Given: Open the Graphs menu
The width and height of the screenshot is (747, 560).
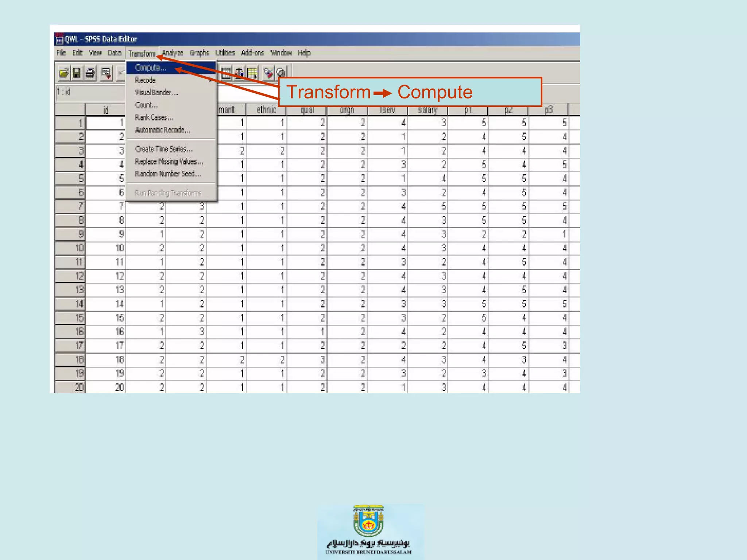Looking at the screenshot, I should (200, 53).
